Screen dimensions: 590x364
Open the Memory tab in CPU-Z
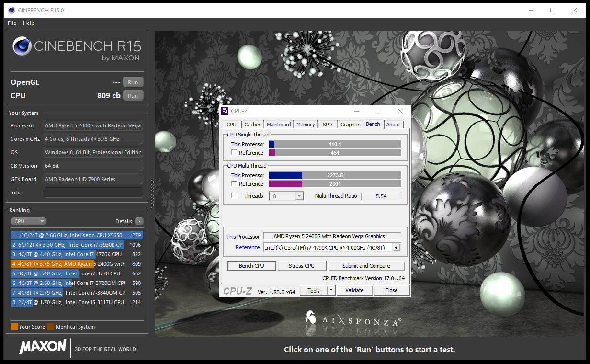(x=306, y=125)
